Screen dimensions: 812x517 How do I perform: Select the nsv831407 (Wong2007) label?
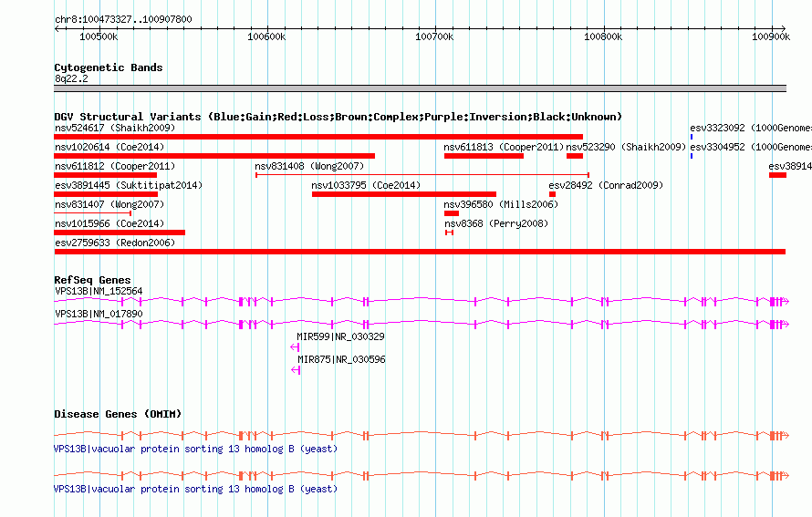pyautogui.click(x=109, y=204)
